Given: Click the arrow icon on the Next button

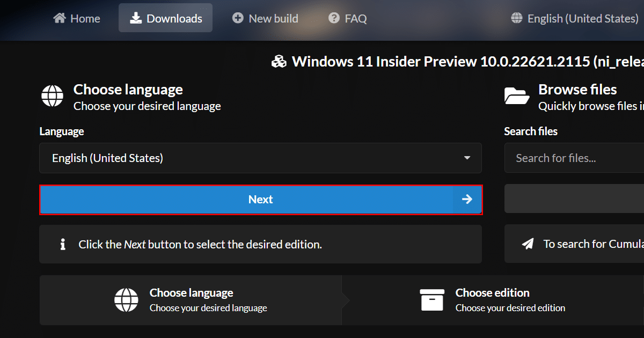Looking at the screenshot, I should click(467, 200).
